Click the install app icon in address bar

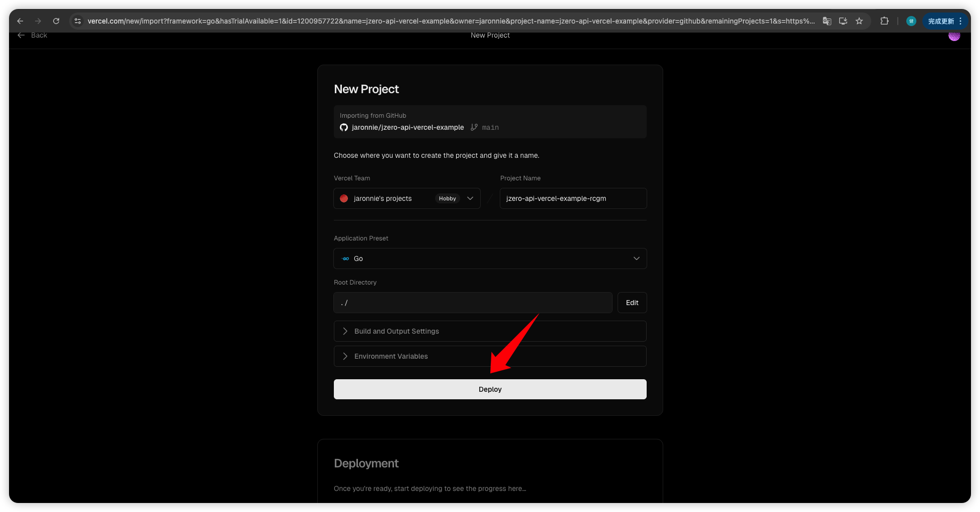click(x=843, y=21)
